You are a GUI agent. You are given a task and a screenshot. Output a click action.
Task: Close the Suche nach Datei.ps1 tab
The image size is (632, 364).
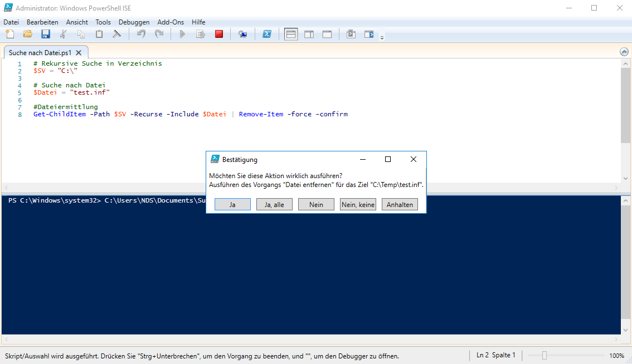(x=79, y=53)
